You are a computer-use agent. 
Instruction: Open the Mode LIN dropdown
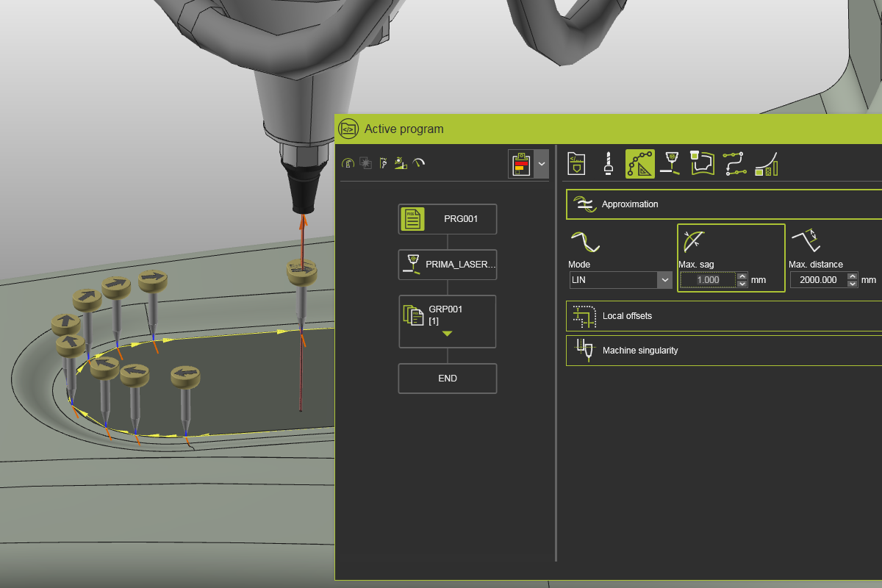click(664, 280)
